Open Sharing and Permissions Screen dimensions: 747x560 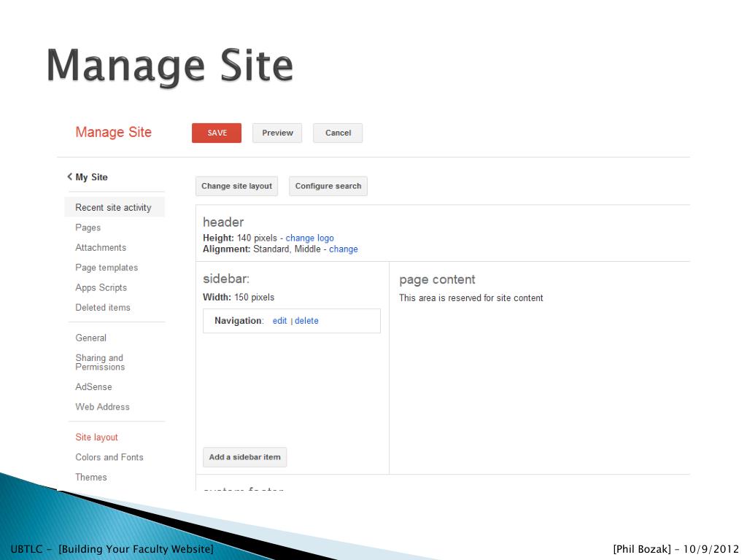(100, 362)
